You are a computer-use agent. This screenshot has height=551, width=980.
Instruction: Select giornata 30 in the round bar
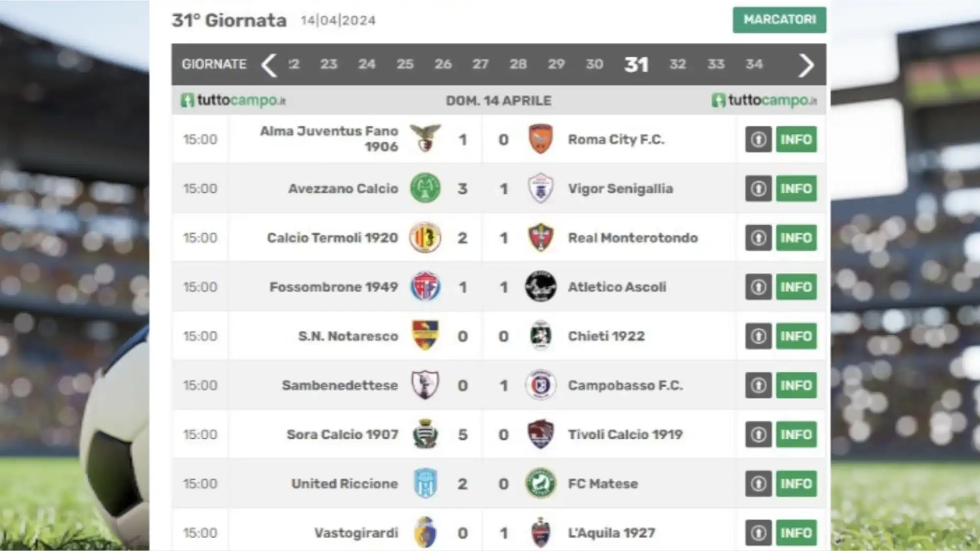pyautogui.click(x=594, y=64)
